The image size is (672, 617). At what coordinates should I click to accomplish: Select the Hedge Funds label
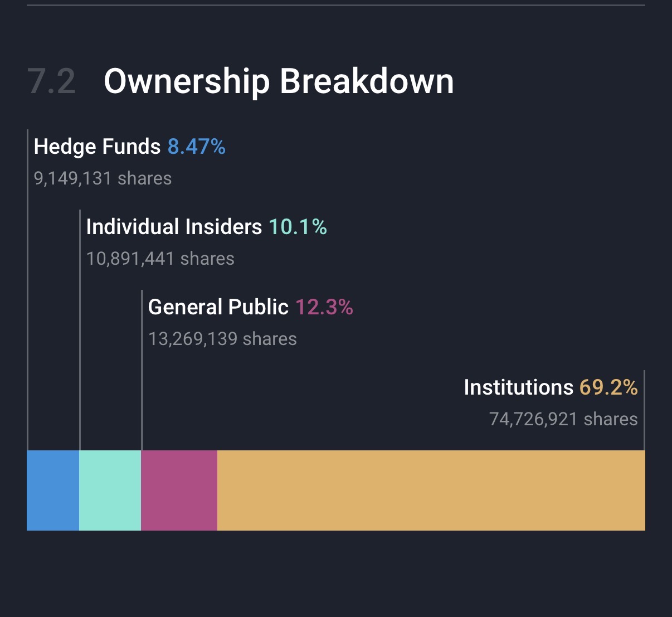[97, 147]
